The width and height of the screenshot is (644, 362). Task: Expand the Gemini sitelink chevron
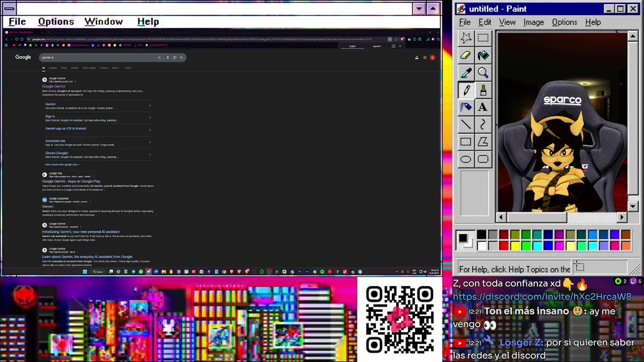click(150, 106)
